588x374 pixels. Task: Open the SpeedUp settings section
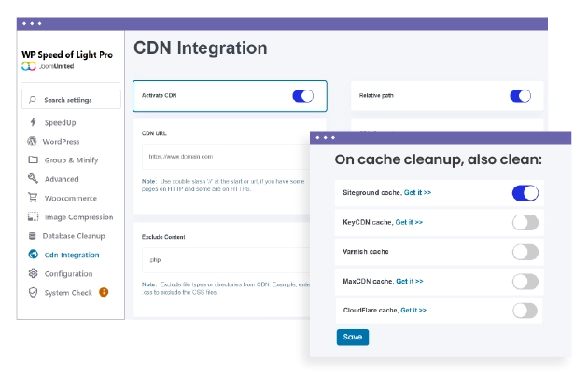(x=60, y=122)
